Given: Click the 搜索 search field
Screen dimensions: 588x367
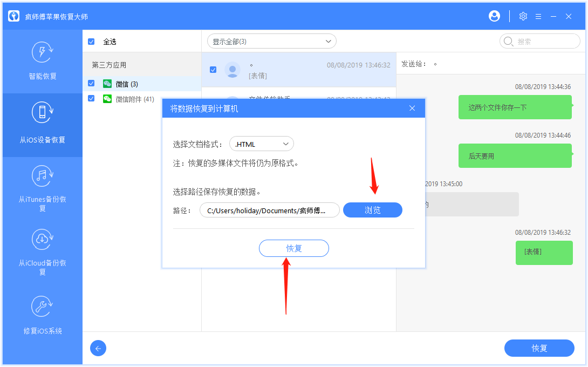Looking at the screenshot, I should [539, 41].
